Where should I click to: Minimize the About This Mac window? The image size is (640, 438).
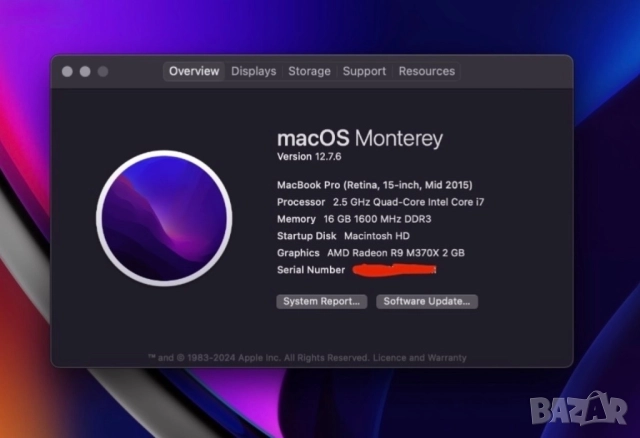[x=85, y=72]
